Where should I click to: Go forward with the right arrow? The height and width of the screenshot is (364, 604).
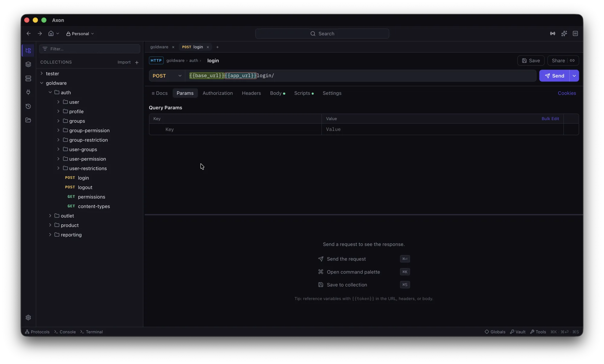coord(40,34)
